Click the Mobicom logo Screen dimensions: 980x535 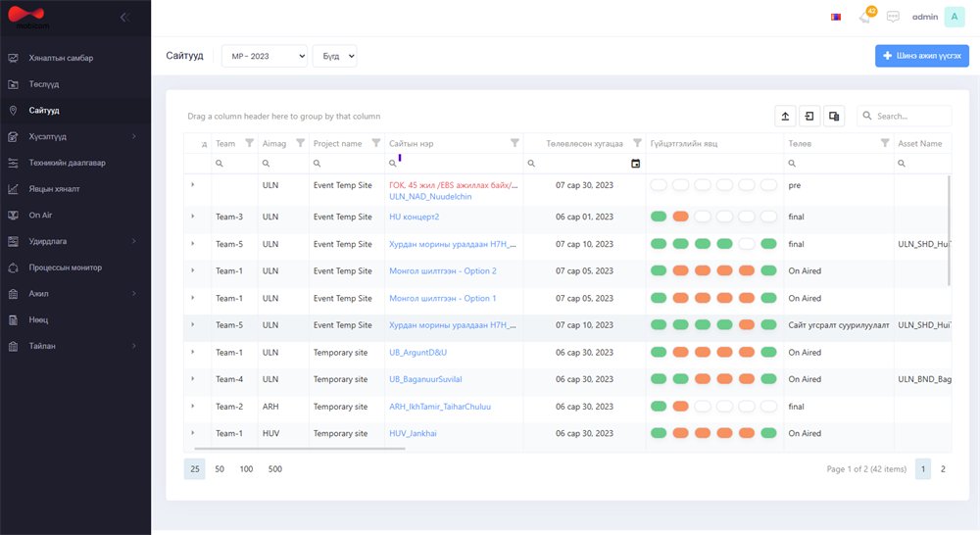click(x=27, y=17)
